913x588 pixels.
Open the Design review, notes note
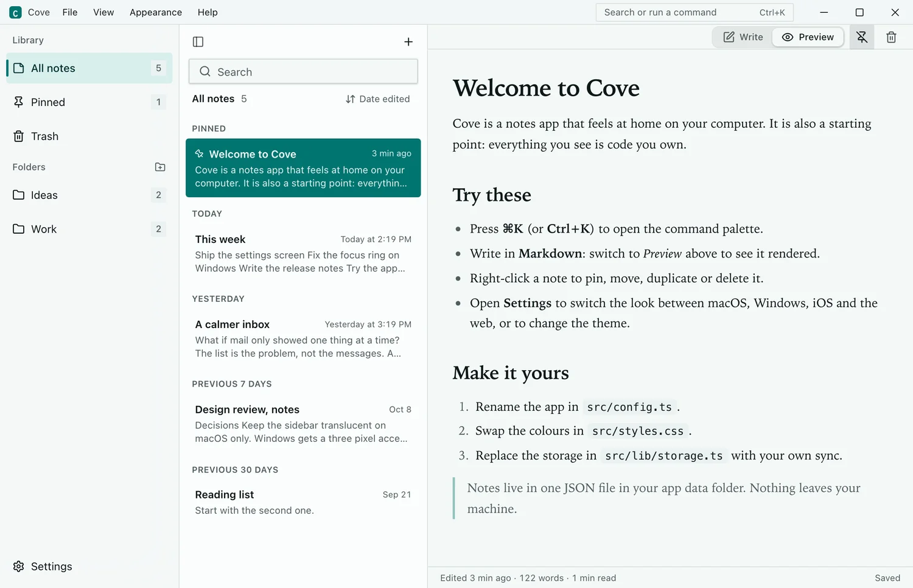tap(303, 424)
